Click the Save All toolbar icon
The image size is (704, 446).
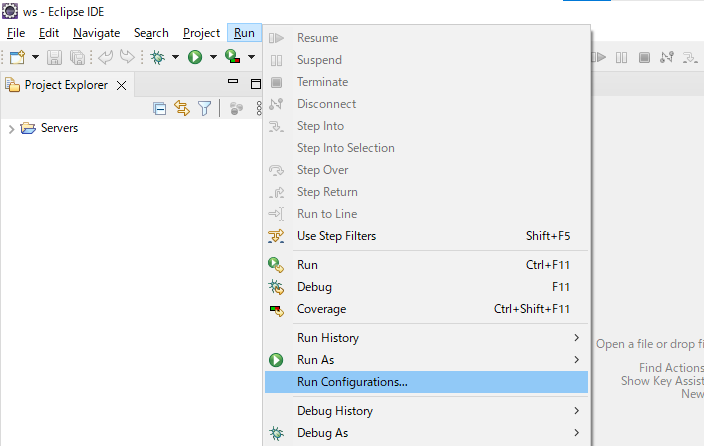point(77,57)
